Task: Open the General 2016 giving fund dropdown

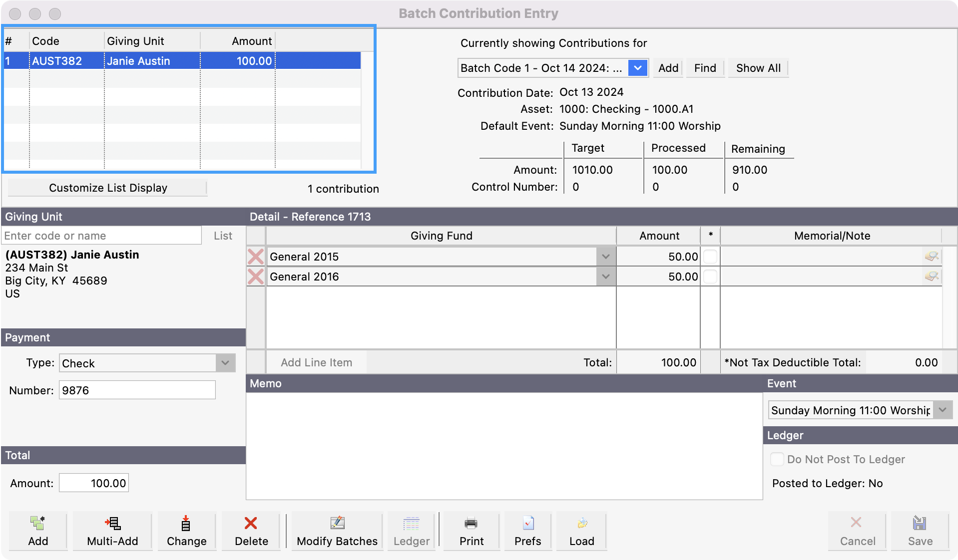Action: tap(605, 277)
